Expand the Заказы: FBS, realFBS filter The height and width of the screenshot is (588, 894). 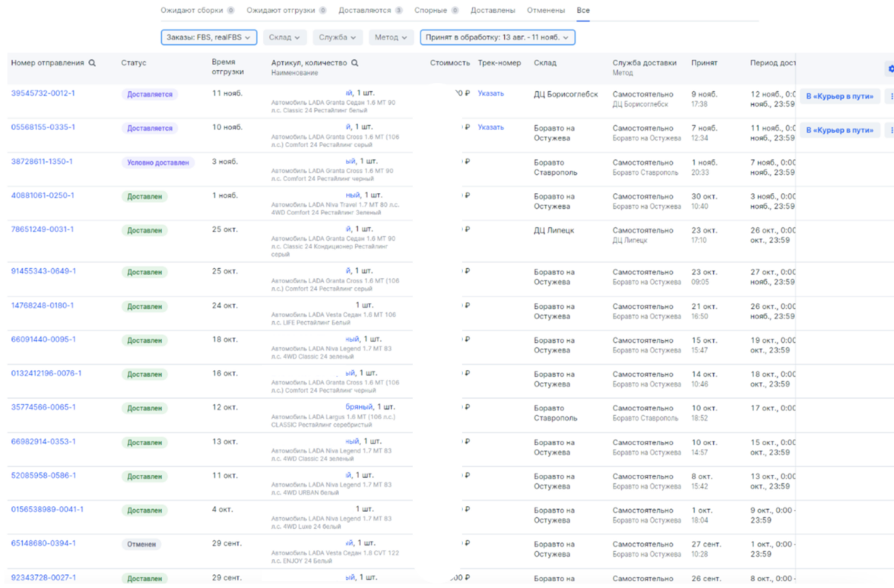209,37
